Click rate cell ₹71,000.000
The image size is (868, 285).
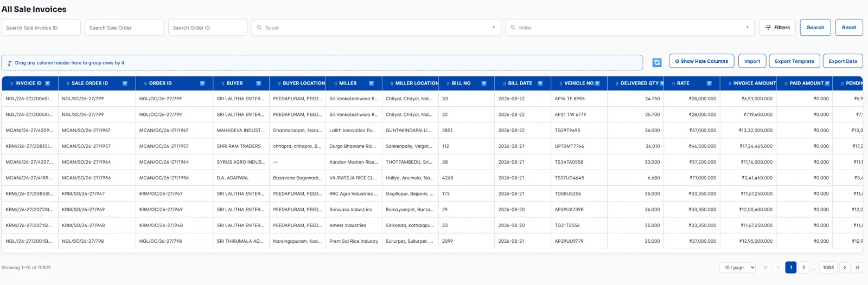tap(692, 178)
